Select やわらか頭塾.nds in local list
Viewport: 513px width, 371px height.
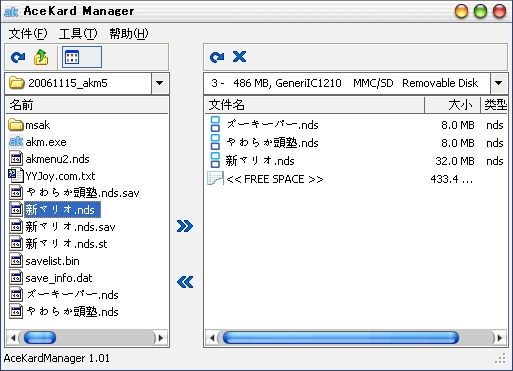72,312
